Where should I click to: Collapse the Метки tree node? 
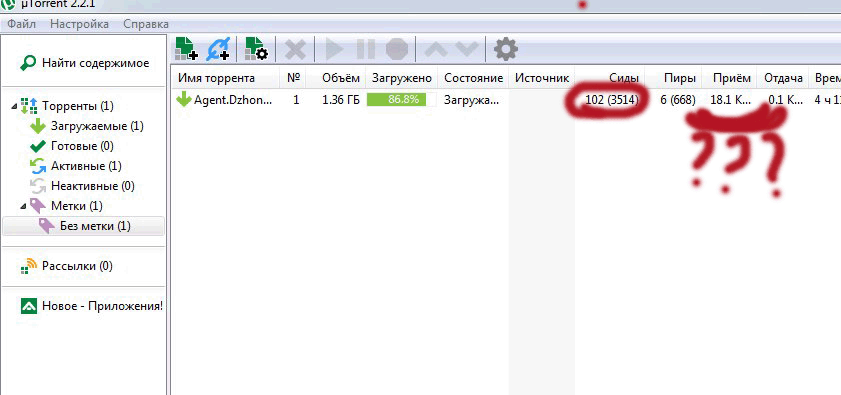click(23, 206)
